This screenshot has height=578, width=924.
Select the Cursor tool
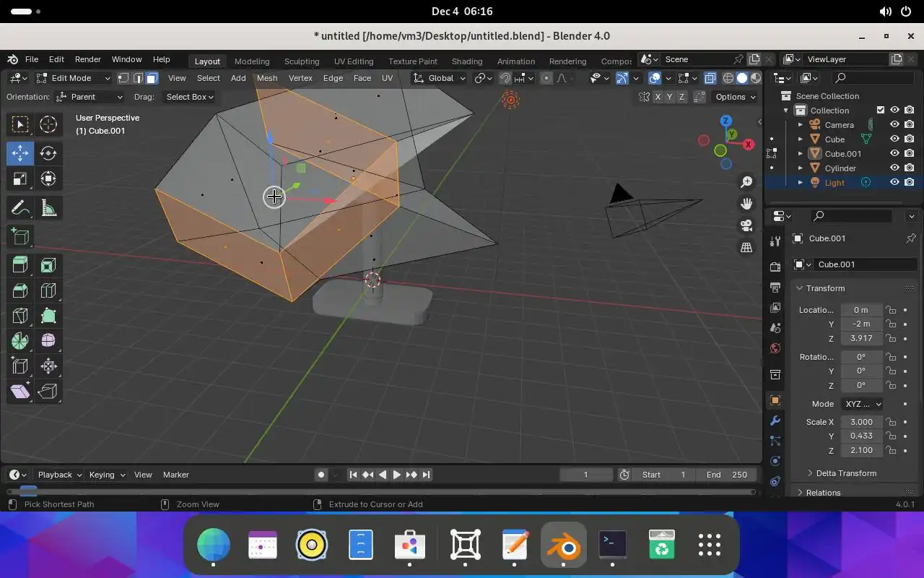[x=48, y=124]
